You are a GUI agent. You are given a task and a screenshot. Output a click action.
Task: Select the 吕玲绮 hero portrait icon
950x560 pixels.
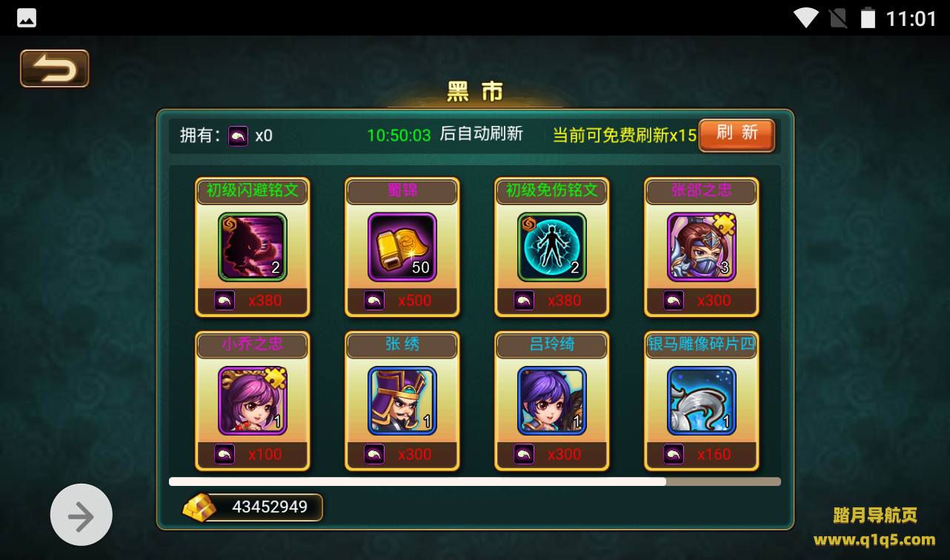[x=551, y=401]
